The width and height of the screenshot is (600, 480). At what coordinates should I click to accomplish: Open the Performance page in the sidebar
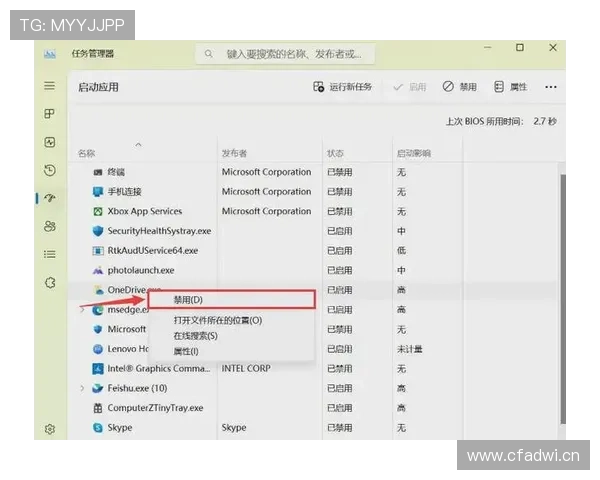tap(50, 142)
